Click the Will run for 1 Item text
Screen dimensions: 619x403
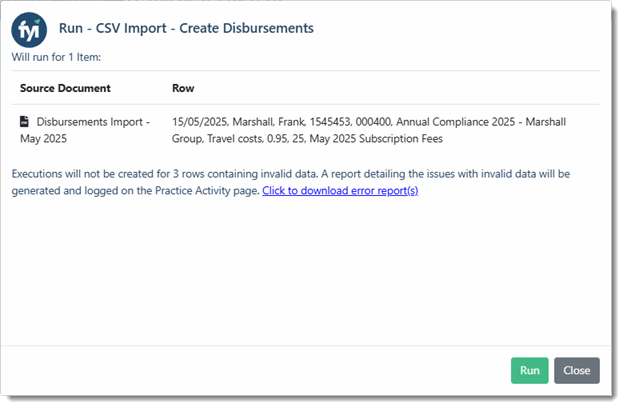click(56, 57)
